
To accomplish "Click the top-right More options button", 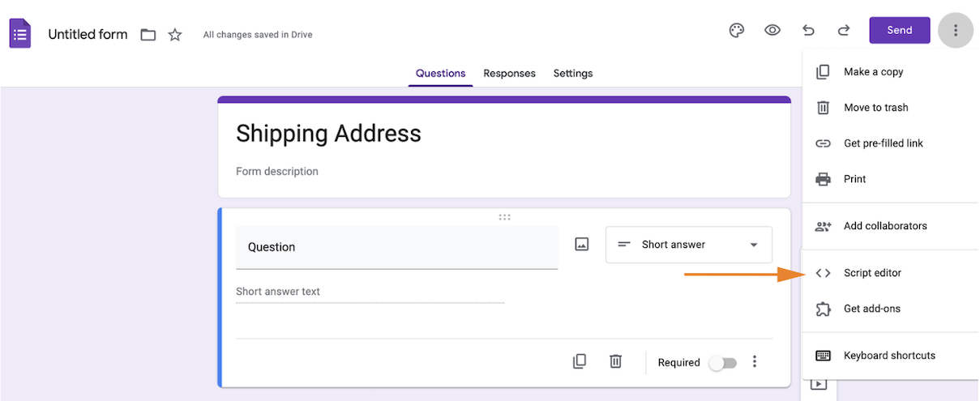I will tap(956, 31).
